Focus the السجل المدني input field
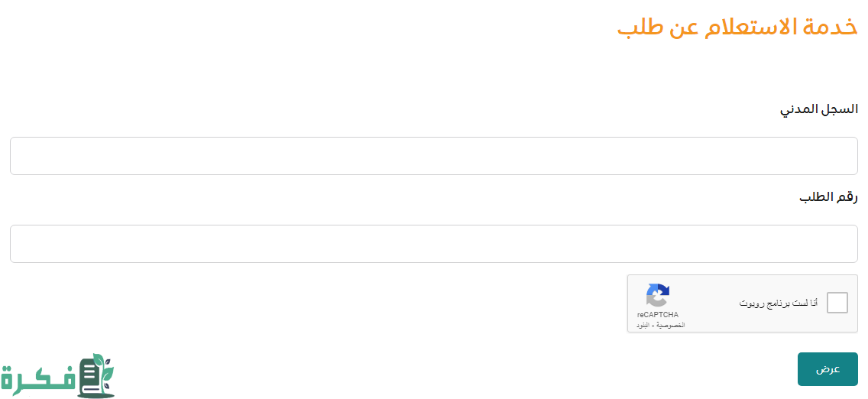 (x=434, y=156)
